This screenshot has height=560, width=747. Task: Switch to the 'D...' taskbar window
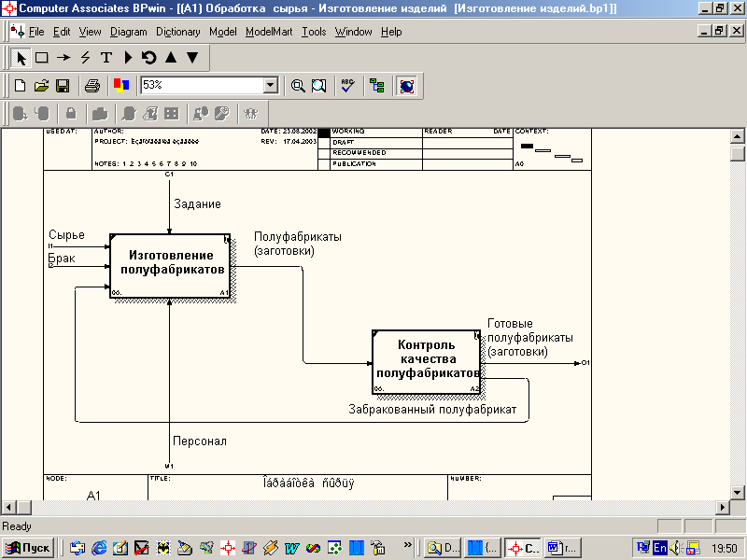[x=442, y=548]
